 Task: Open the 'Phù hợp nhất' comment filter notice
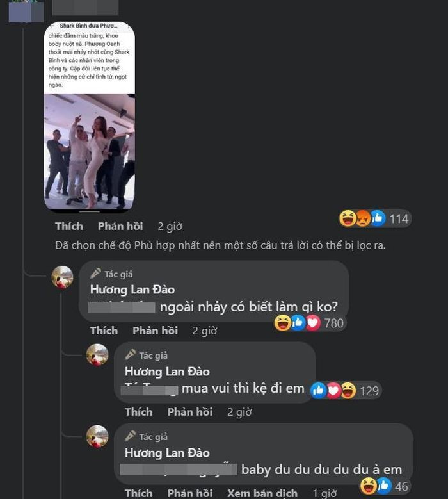click(220, 246)
